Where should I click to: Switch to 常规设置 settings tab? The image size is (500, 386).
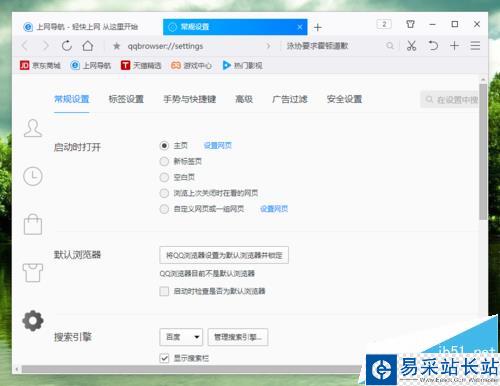pos(72,99)
